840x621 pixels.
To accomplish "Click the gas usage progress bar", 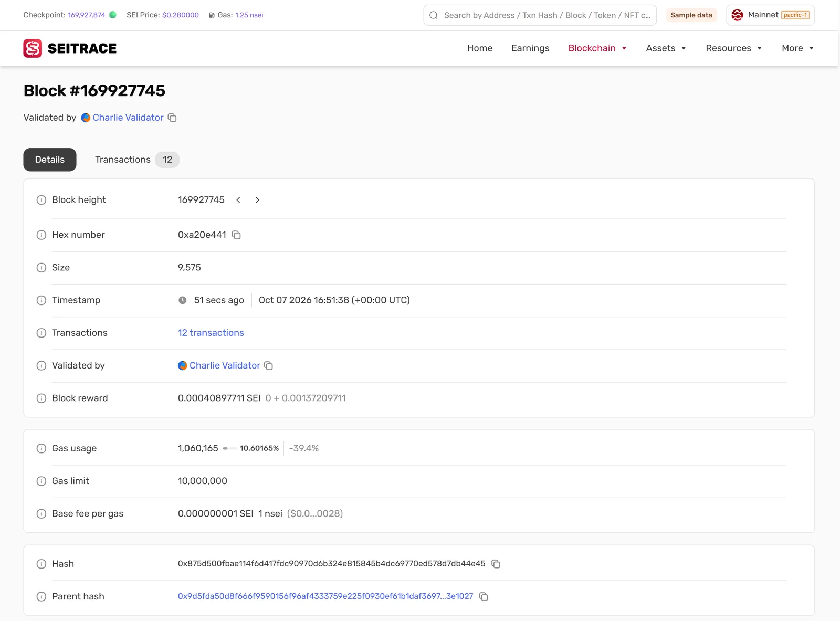I will [x=230, y=448].
